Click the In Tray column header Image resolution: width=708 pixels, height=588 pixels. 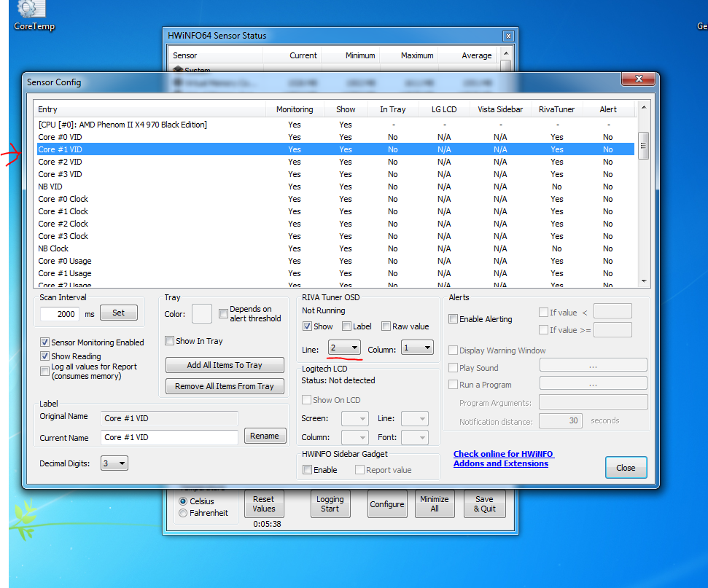pyautogui.click(x=392, y=109)
